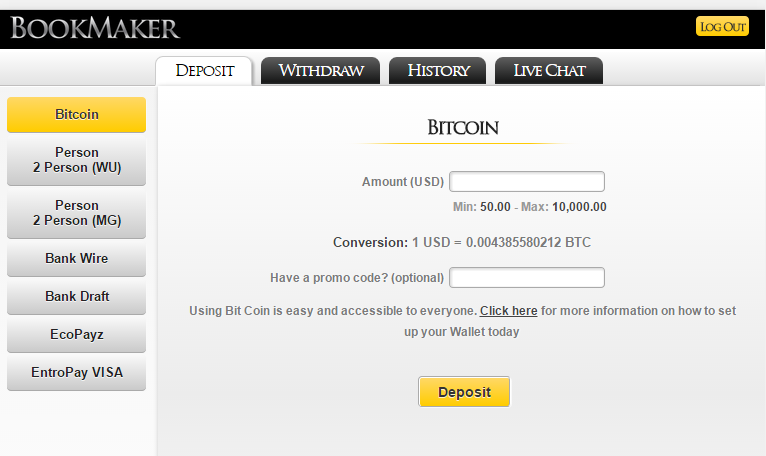Select Bank Draft payment option
The width and height of the screenshot is (766, 456).
[77, 297]
